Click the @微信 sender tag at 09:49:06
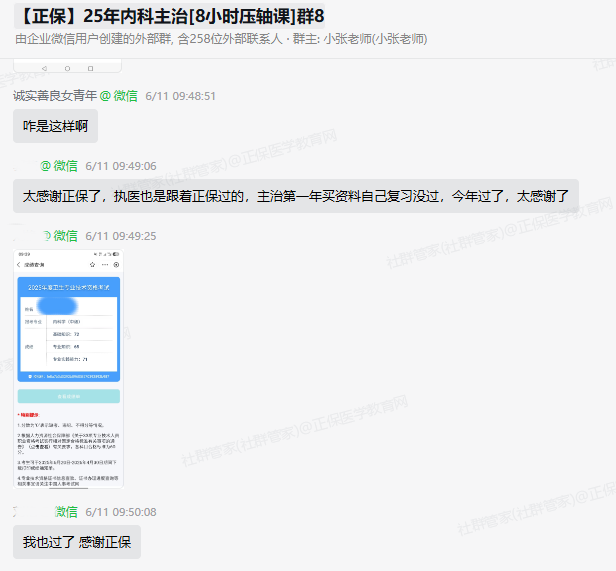 [58, 166]
